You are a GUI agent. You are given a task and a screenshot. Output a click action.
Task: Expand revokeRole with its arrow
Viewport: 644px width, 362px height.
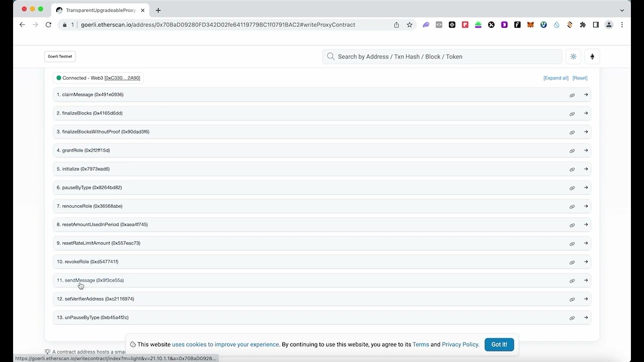(586, 261)
